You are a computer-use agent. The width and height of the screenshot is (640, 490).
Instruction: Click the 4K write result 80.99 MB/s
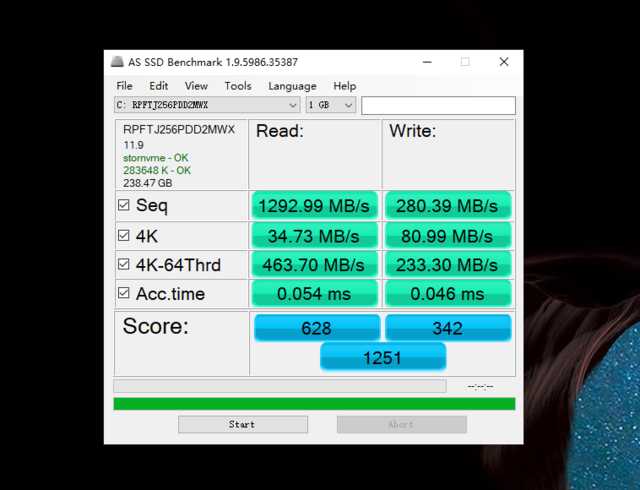tap(448, 236)
